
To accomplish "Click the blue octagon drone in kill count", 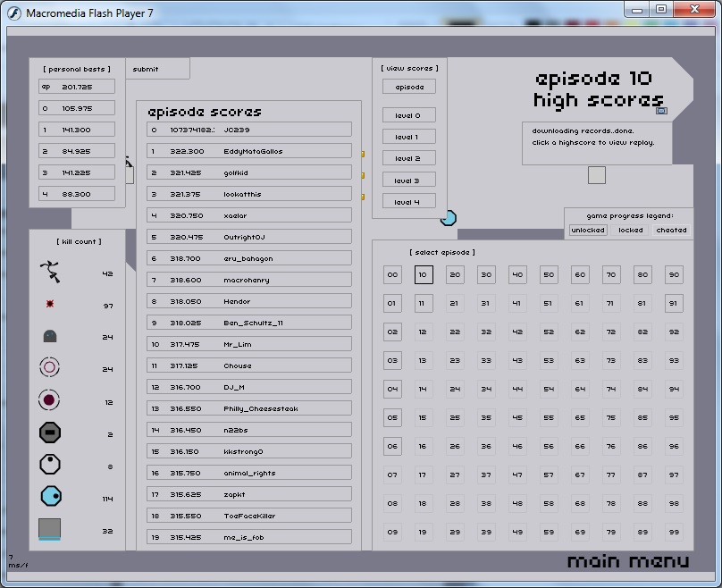I will (x=50, y=497).
